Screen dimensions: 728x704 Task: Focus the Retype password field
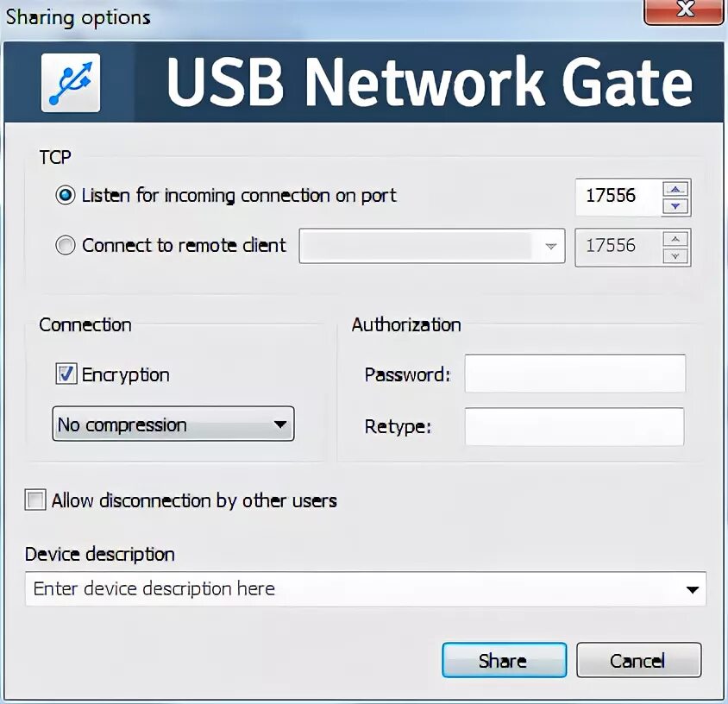point(574,426)
